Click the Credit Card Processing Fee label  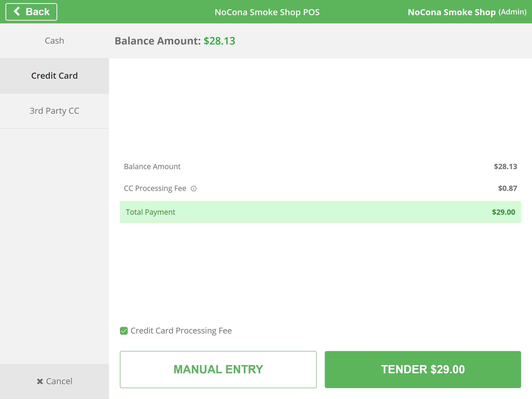[181, 331]
